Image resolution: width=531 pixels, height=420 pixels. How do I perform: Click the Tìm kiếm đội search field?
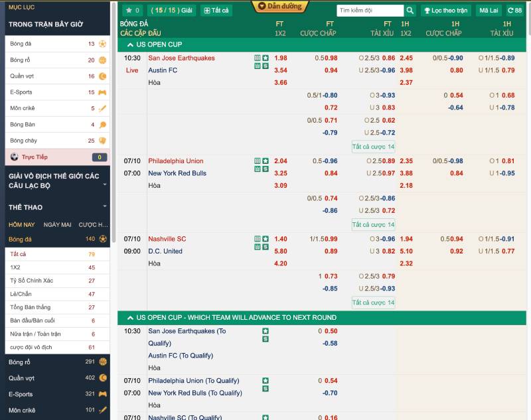pyautogui.click(x=370, y=11)
